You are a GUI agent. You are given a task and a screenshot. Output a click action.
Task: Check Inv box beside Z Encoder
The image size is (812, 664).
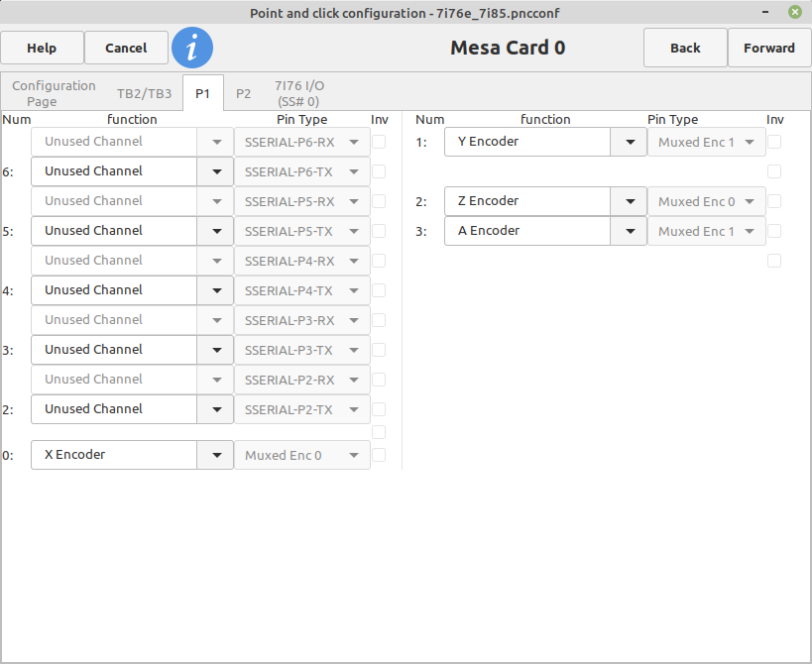[x=774, y=201]
